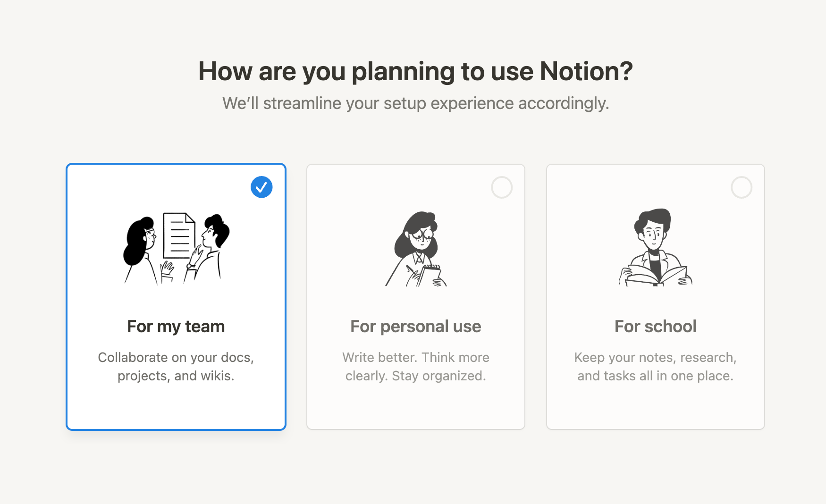Click the 'For school' heading text
Viewport: 826px width, 504px height.
pyautogui.click(x=655, y=326)
